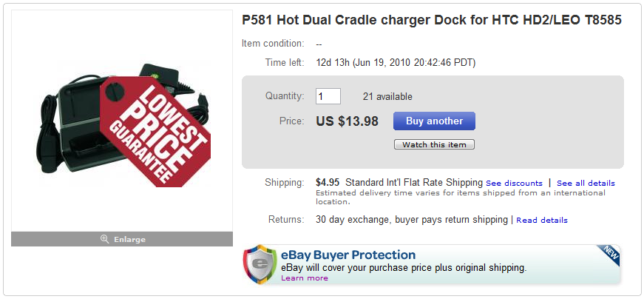Open Learn more about buyer protection
644x299 pixels.
304,278
